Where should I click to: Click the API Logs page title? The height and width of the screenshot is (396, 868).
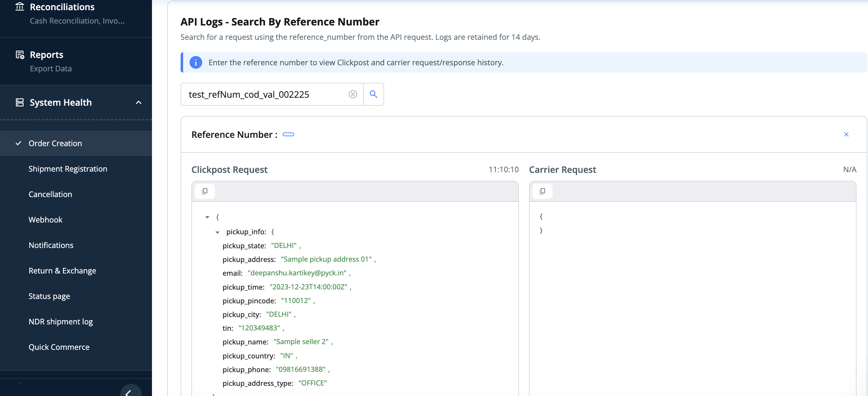280,22
